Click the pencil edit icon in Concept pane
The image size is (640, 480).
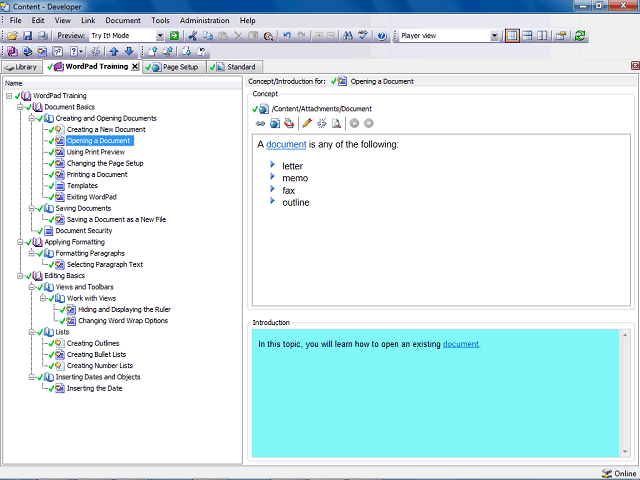(x=307, y=123)
